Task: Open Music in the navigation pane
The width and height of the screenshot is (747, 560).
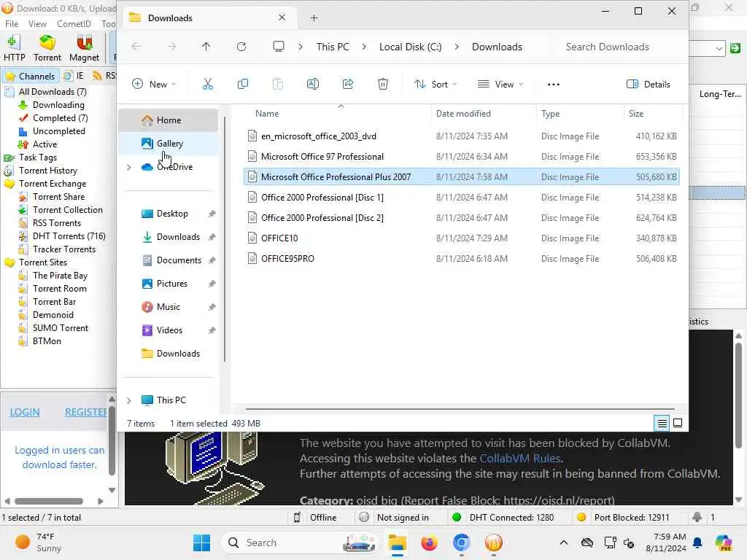Action: click(x=169, y=307)
